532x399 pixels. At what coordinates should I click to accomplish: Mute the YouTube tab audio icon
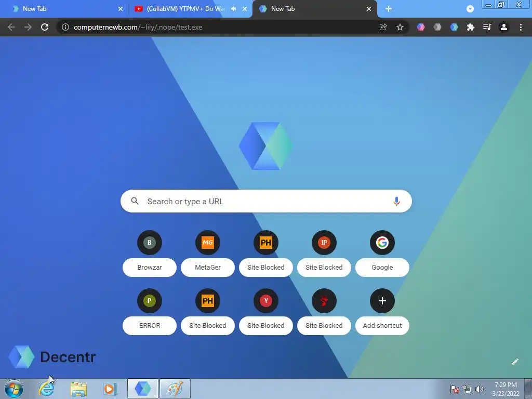point(233,9)
